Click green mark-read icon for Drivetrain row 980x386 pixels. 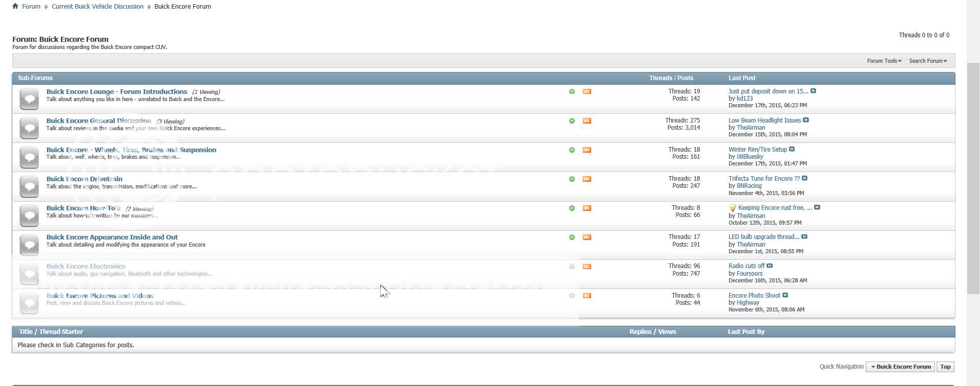pos(572,179)
